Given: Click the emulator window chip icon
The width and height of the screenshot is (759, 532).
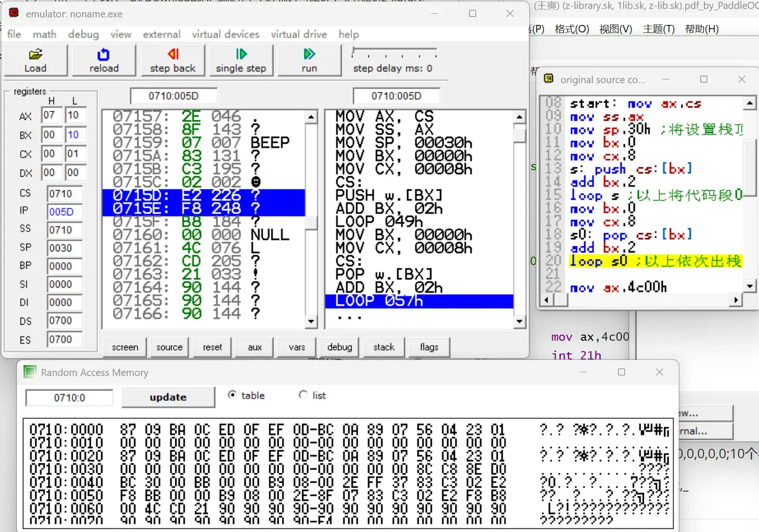Looking at the screenshot, I should pyautogui.click(x=14, y=13).
